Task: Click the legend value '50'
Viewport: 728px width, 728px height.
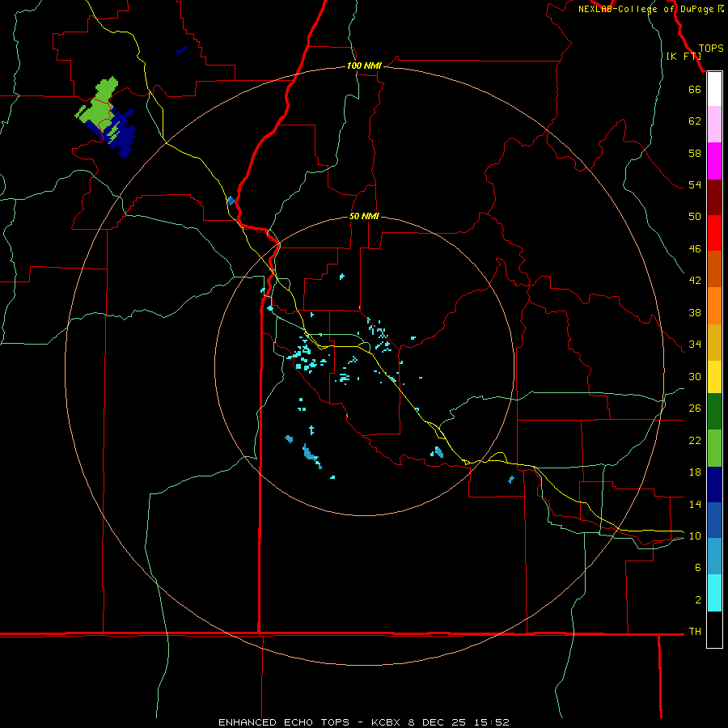Action: click(695, 217)
